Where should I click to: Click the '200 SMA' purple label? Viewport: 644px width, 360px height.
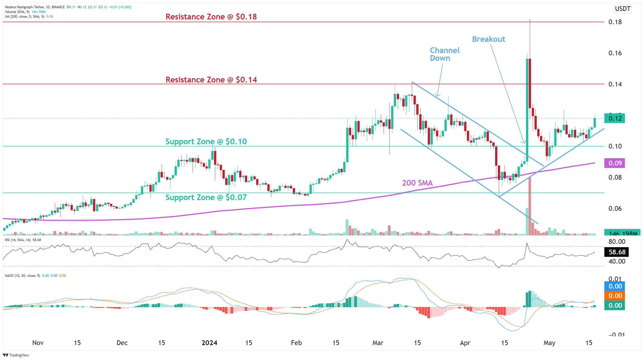tap(417, 183)
